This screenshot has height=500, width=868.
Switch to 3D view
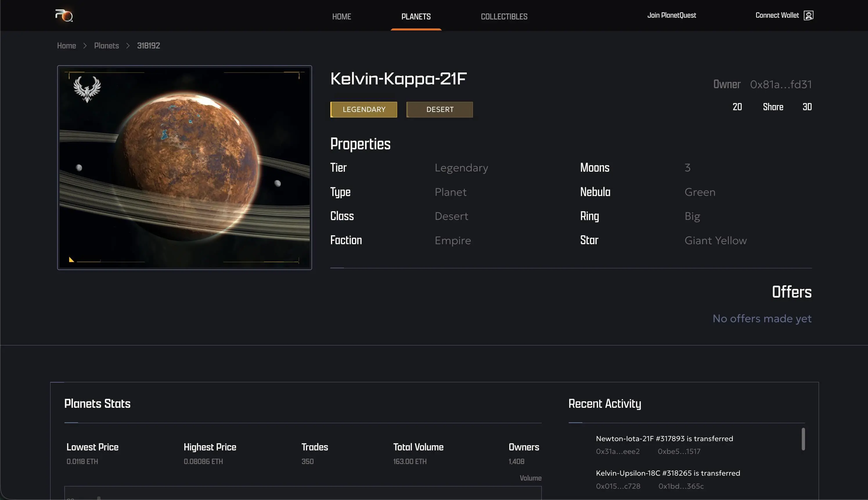click(x=807, y=107)
